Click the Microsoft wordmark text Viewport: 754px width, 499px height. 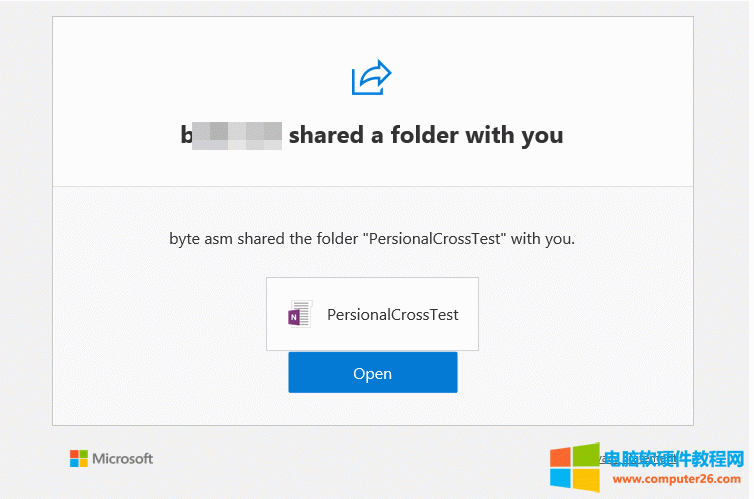tap(123, 458)
